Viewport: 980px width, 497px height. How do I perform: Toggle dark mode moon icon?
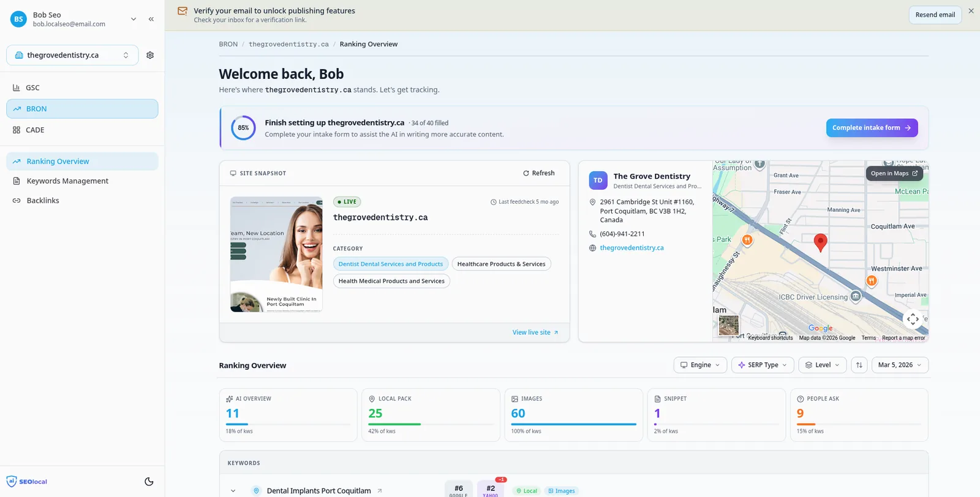pos(149,482)
